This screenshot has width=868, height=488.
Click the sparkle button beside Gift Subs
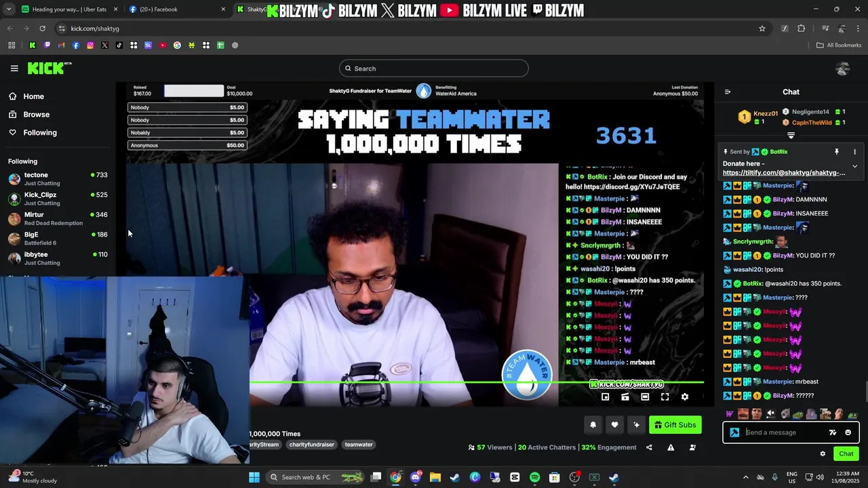[636, 425]
